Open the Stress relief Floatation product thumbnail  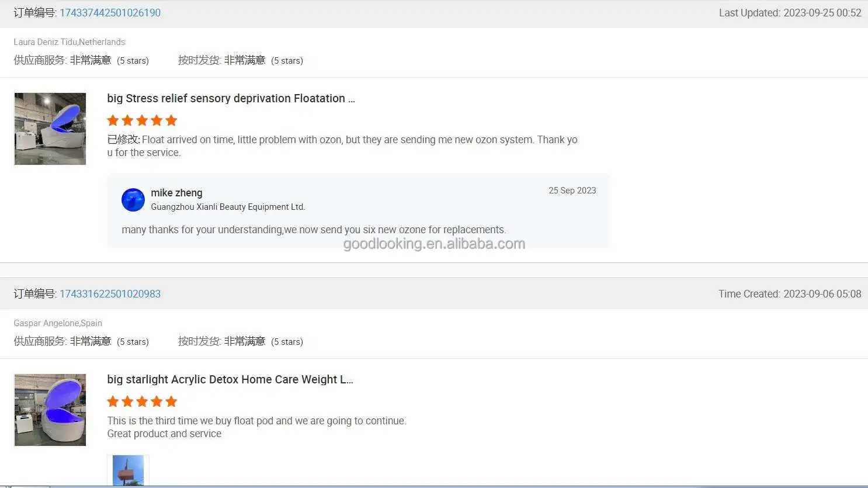click(50, 129)
